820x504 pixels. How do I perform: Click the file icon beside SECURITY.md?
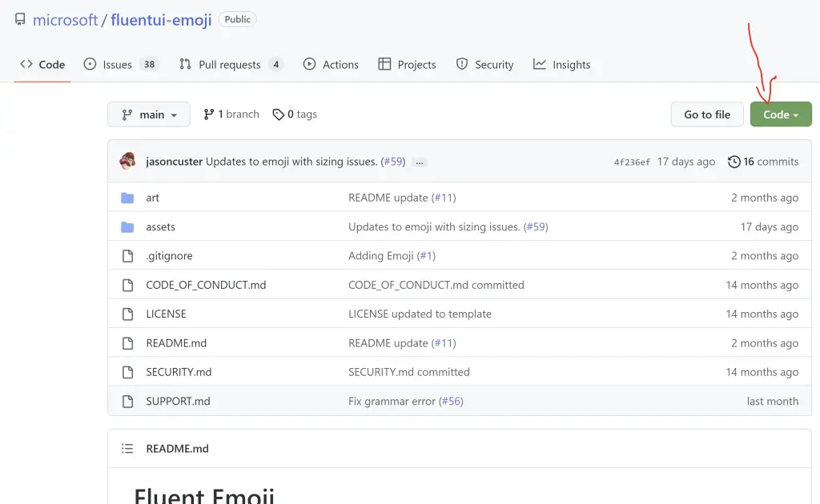[127, 372]
